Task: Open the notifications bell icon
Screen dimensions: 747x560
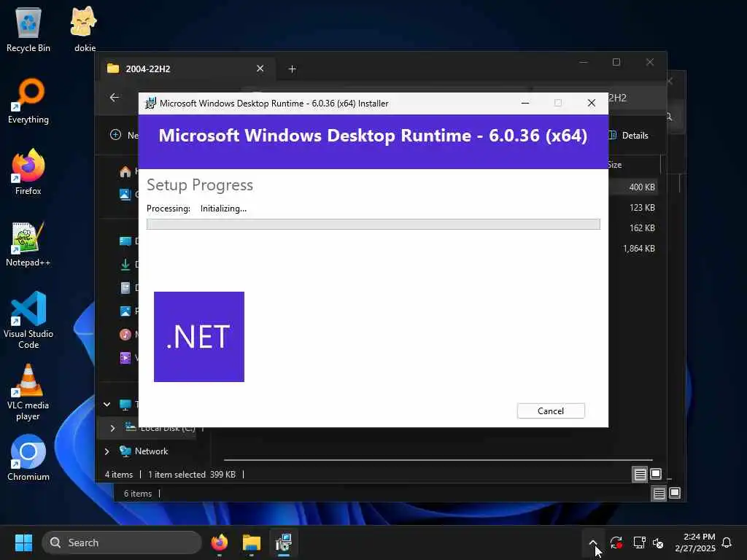Action: (727, 542)
